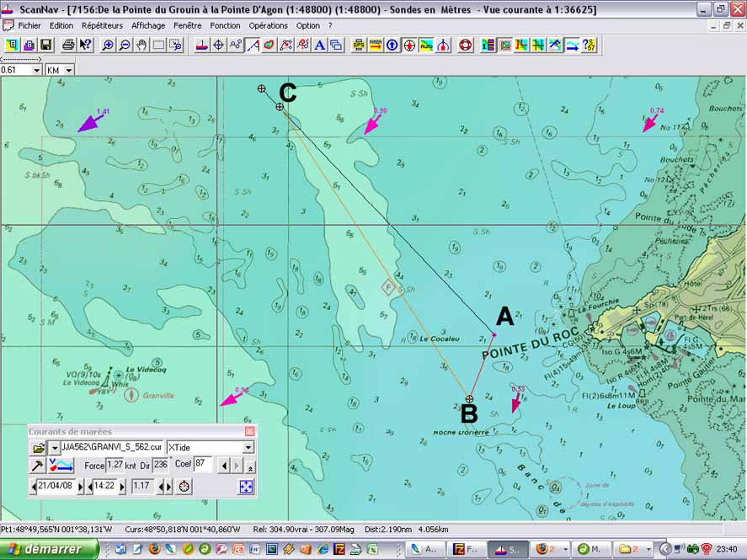
Task: Click the route creation dotted-points tool
Action: coord(235,45)
